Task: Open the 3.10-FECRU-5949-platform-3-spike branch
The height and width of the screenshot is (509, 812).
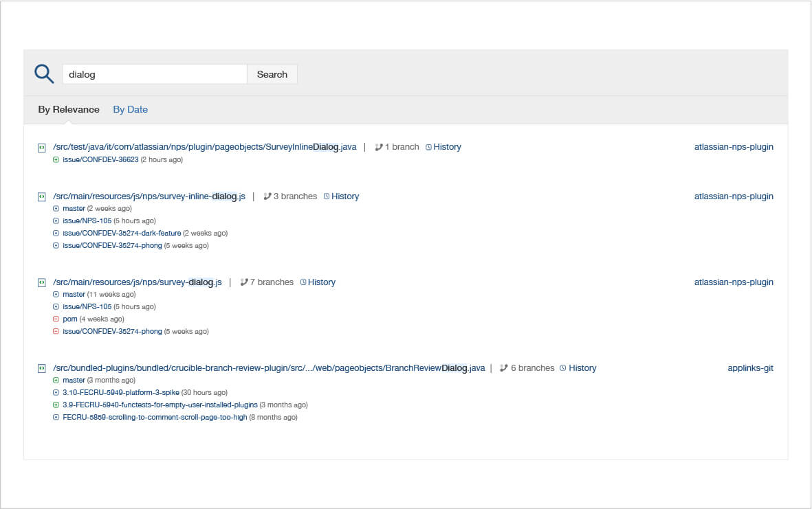Action: click(121, 393)
